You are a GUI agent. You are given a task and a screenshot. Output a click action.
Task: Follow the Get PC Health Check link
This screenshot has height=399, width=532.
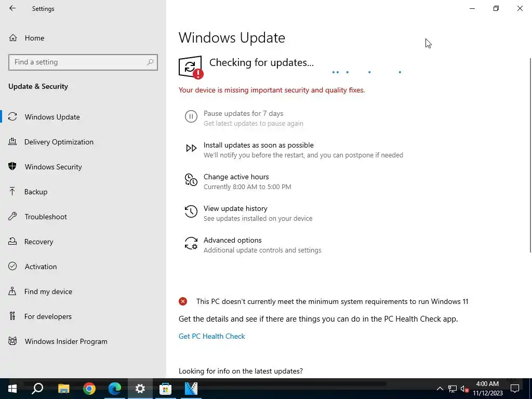pyautogui.click(x=212, y=336)
